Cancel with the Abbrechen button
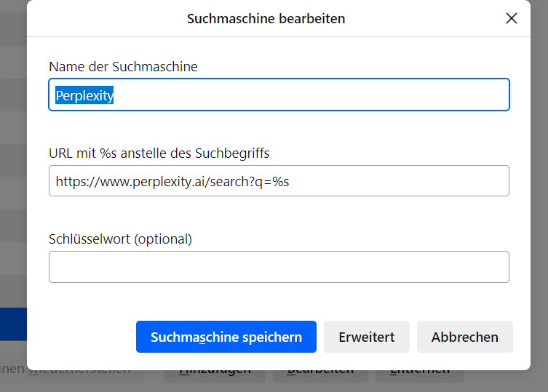Image resolution: width=548 pixels, height=392 pixels. (464, 337)
